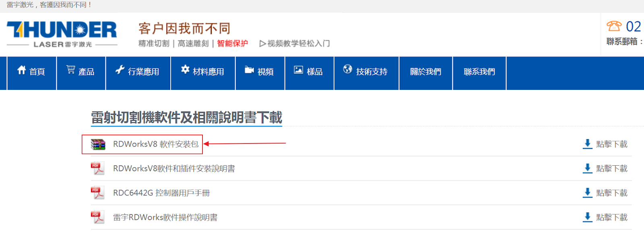Click the RDC6442G 控制器用戶手冊 title
Viewport: 644px width, 233px height.
click(x=161, y=193)
